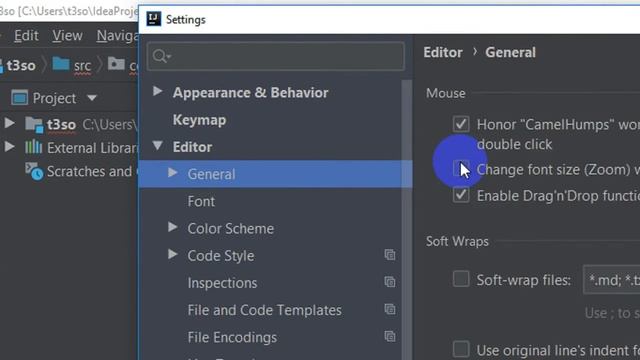Image resolution: width=640 pixels, height=360 pixels.
Task: Click the copy icon beside File Encodings
Action: (390, 336)
